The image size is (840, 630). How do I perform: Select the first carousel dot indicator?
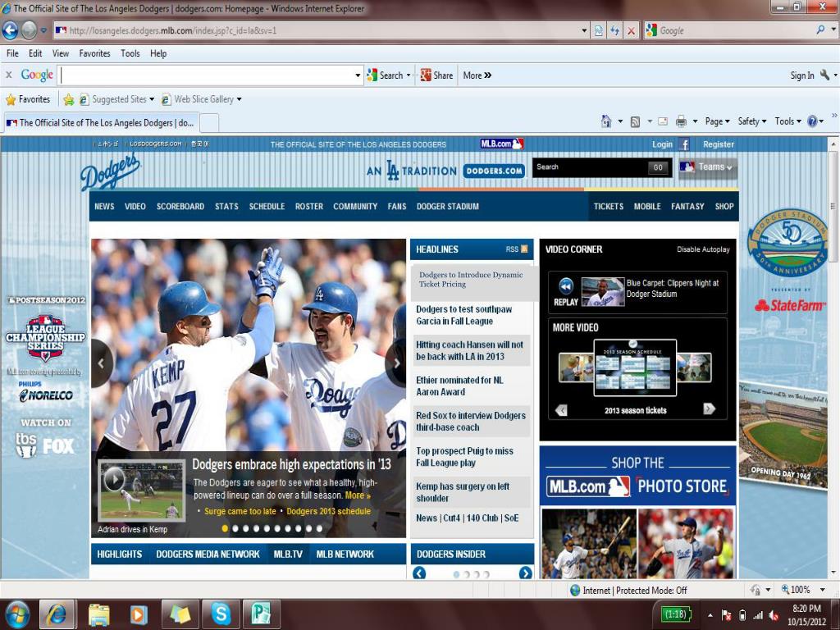click(x=225, y=528)
